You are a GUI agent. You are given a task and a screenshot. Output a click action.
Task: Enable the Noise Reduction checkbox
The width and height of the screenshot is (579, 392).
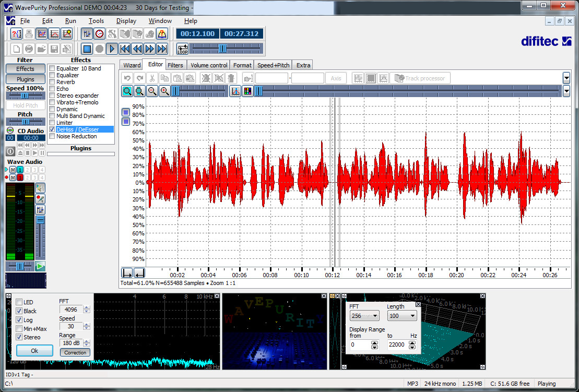(52, 136)
